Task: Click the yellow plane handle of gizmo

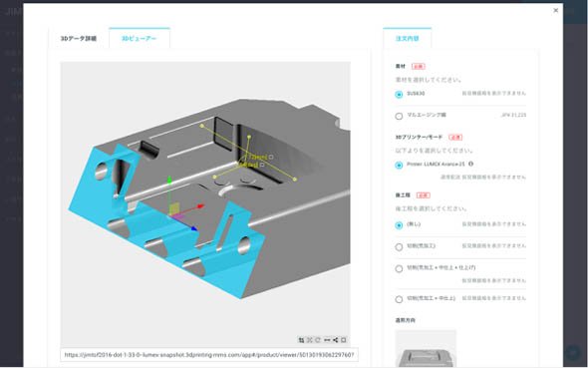Action: click(x=174, y=209)
